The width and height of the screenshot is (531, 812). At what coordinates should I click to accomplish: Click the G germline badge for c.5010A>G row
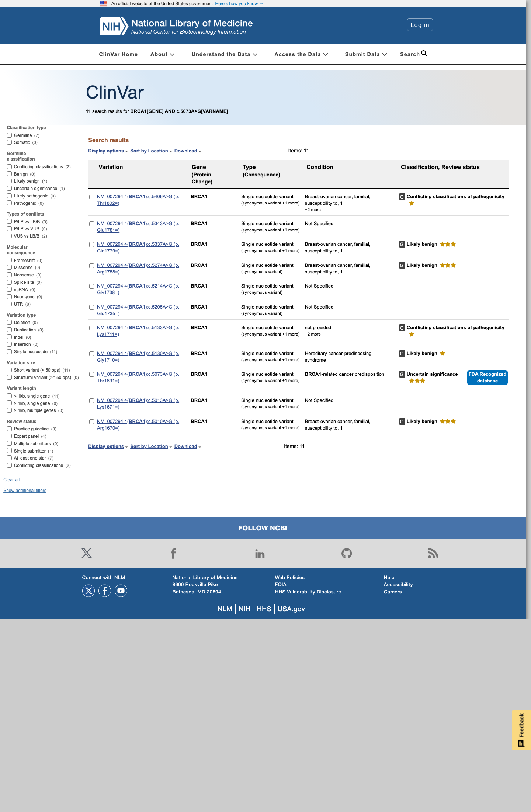[402, 422]
